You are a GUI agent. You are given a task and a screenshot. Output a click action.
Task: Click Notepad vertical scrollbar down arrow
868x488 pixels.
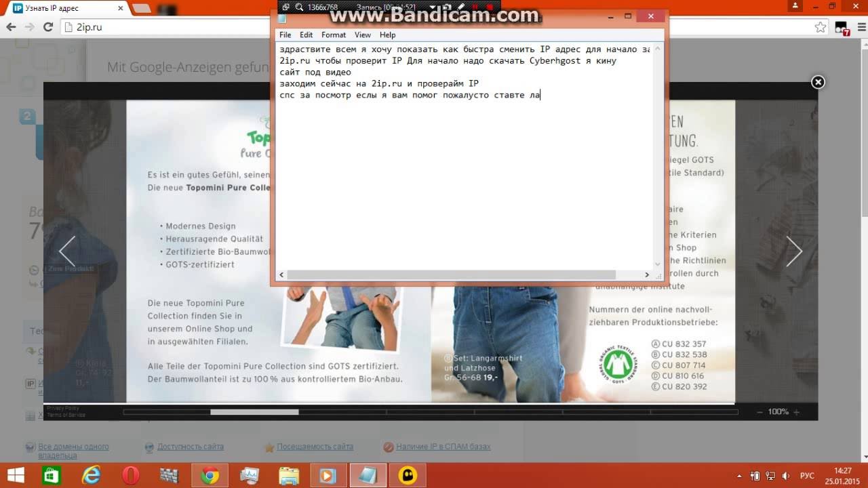[x=658, y=264]
